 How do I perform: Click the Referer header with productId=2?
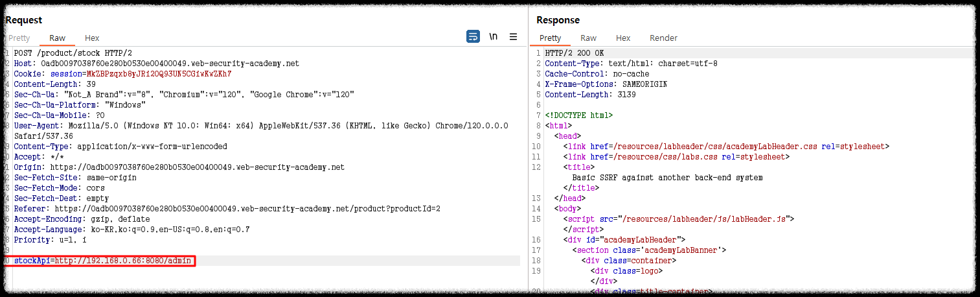(227, 209)
